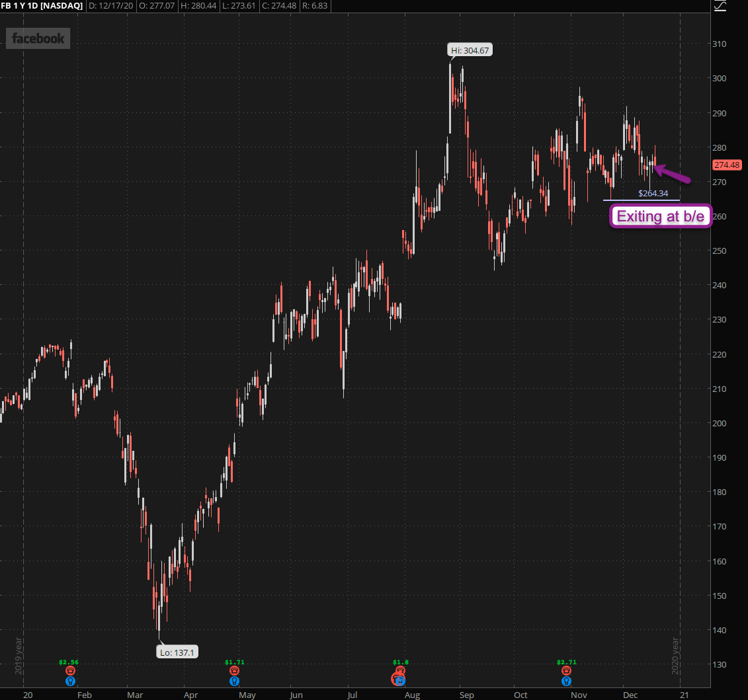Click the Jun label on time axis
The height and width of the screenshot is (700, 748).
pyautogui.click(x=296, y=695)
